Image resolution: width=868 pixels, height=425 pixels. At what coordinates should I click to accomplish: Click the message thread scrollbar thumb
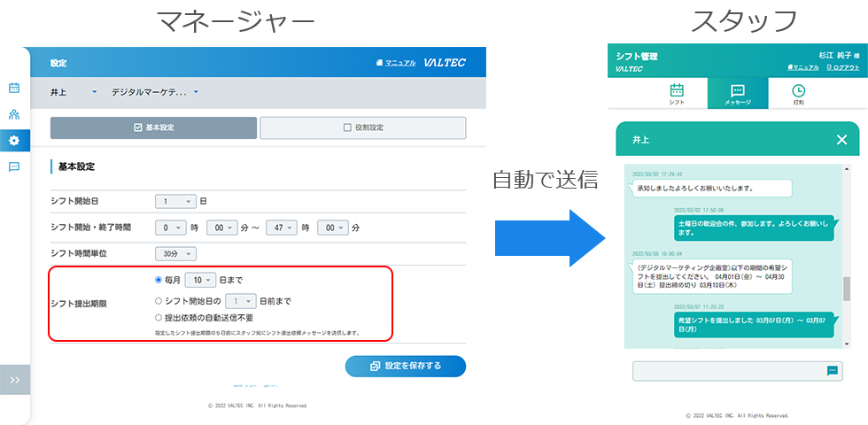click(846, 290)
